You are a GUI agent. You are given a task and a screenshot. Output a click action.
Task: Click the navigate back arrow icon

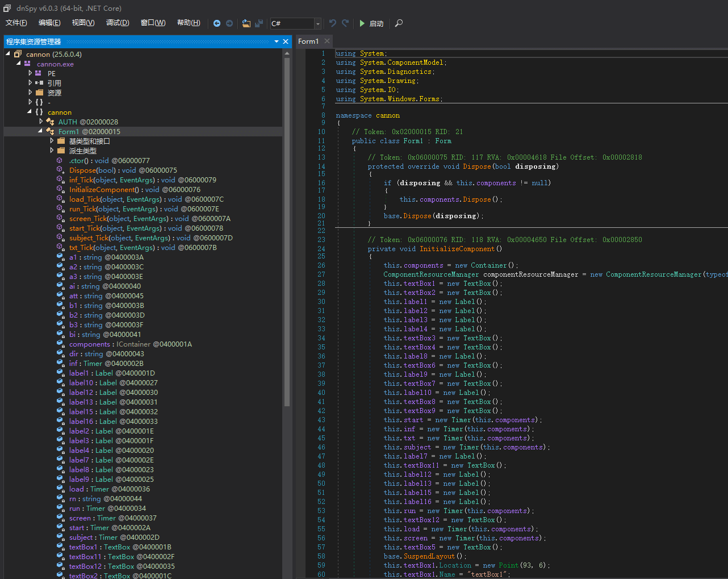[x=217, y=23]
